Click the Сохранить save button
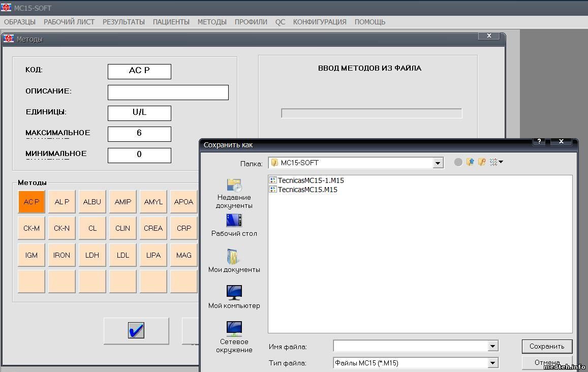Screen dimensions: 588x372 pos(547,347)
